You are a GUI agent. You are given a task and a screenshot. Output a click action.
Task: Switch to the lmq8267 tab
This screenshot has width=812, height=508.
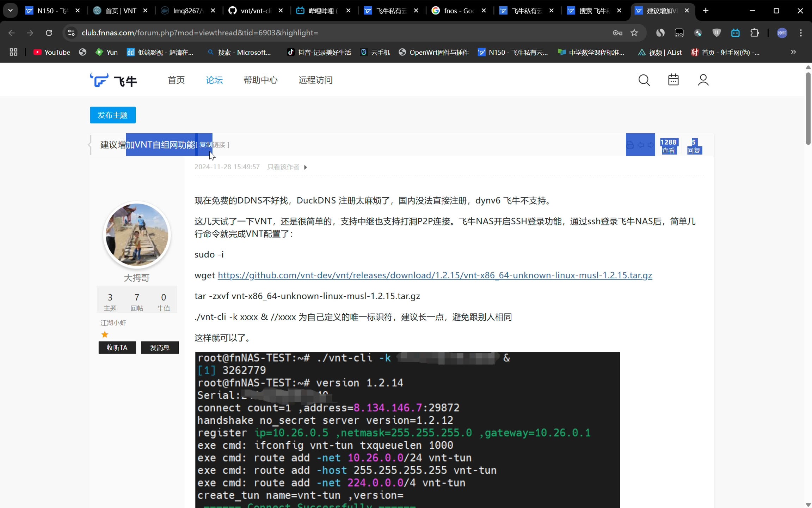pos(187,11)
